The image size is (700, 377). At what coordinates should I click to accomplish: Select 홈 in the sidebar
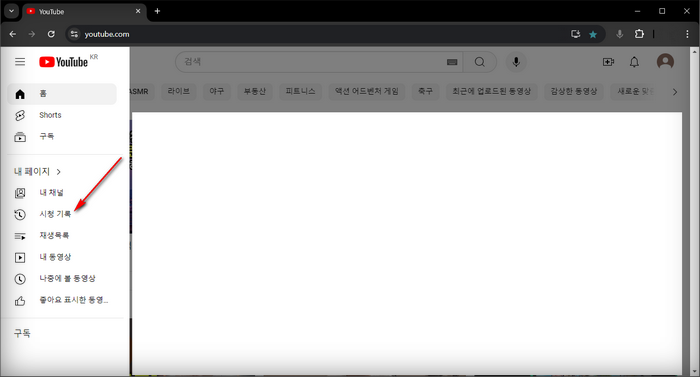pyautogui.click(x=62, y=94)
